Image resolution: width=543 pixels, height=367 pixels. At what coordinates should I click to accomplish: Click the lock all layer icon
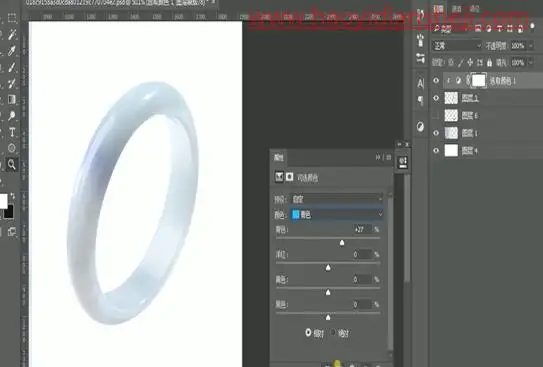pos(489,63)
